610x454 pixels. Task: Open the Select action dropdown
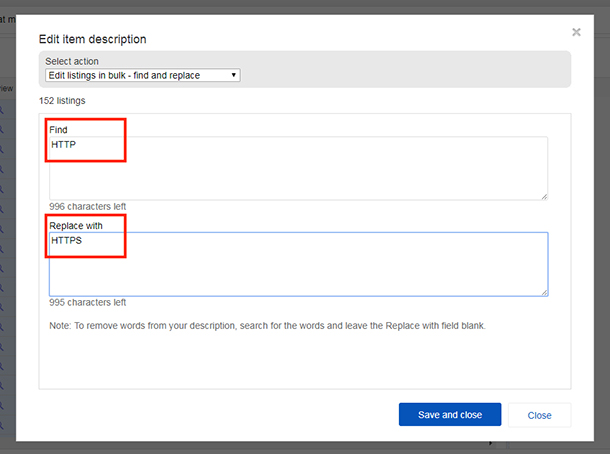(143, 75)
